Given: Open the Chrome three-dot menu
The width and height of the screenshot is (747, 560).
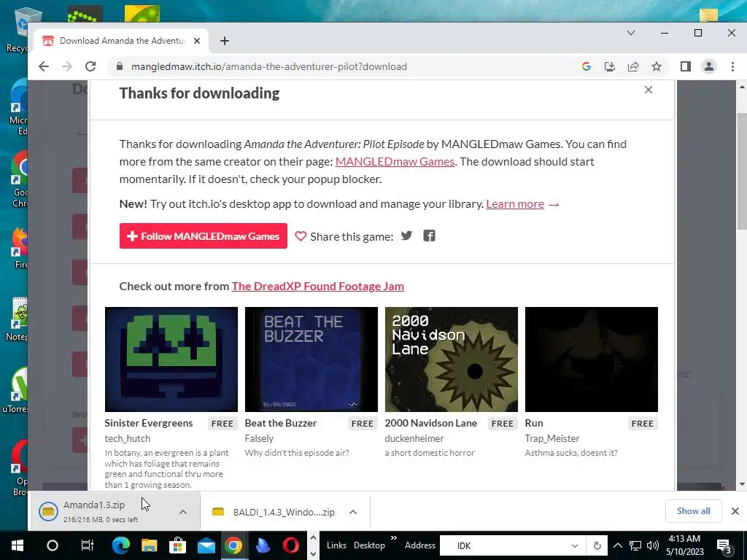Looking at the screenshot, I should (x=732, y=66).
